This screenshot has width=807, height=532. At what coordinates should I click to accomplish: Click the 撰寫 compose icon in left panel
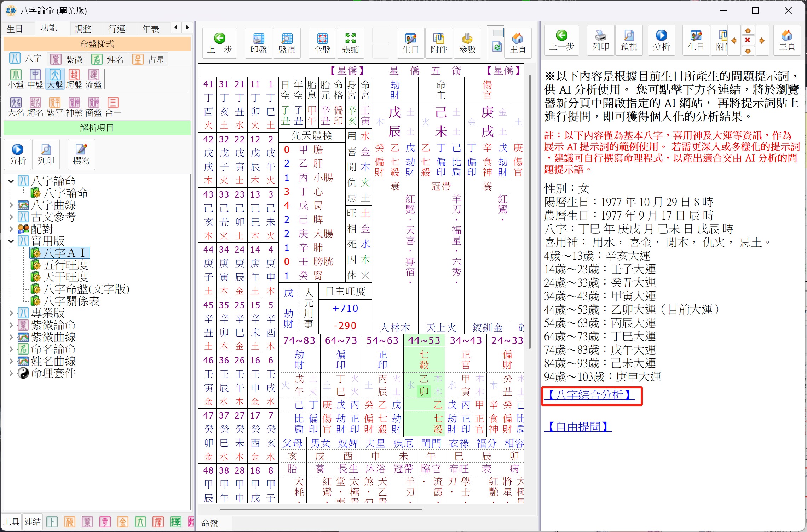pyautogui.click(x=81, y=154)
